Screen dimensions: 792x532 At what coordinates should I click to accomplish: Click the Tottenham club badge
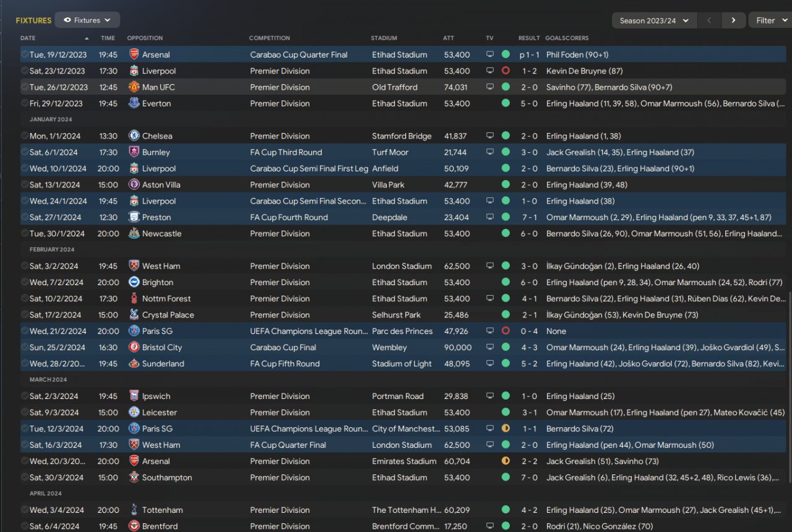(134, 510)
